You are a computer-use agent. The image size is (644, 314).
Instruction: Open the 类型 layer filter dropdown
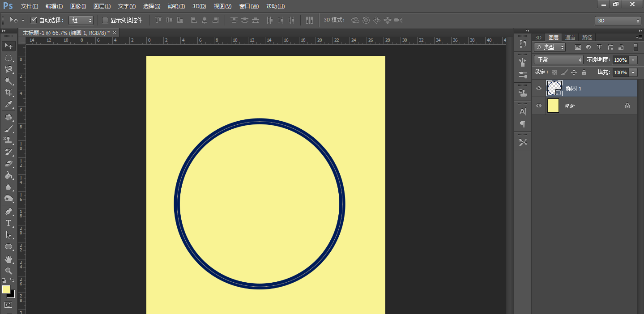click(x=550, y=47)
